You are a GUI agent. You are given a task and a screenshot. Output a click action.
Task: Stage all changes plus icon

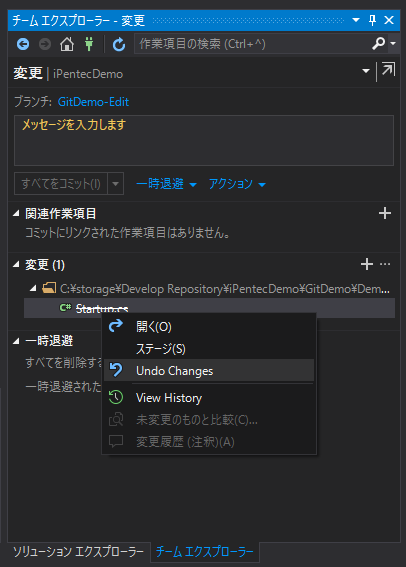(367, 264)
